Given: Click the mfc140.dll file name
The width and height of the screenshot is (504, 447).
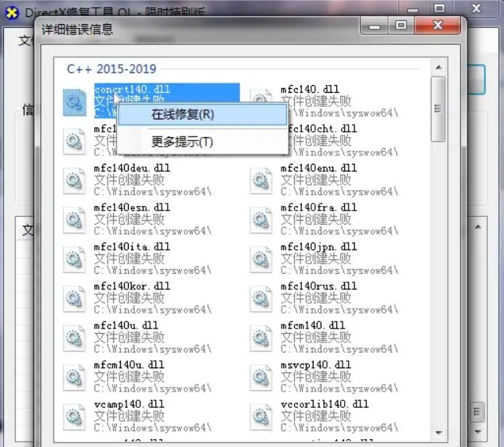Looking at the screenshot, I should (310, 89).
